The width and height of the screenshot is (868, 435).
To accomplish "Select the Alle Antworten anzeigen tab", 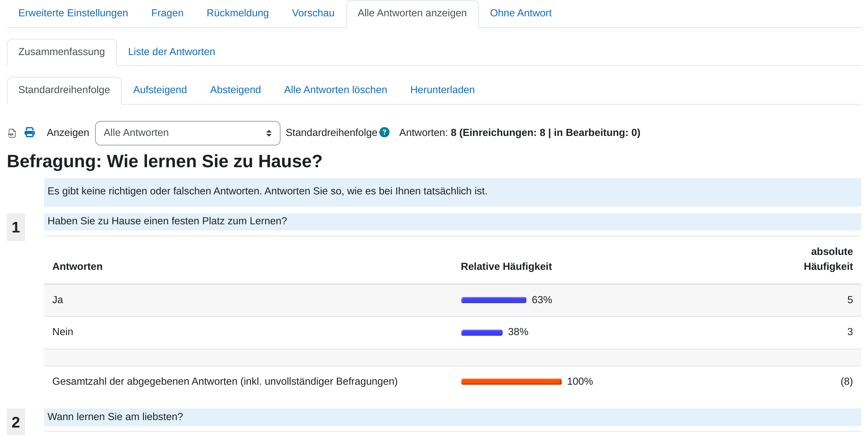I will [412, 13].
